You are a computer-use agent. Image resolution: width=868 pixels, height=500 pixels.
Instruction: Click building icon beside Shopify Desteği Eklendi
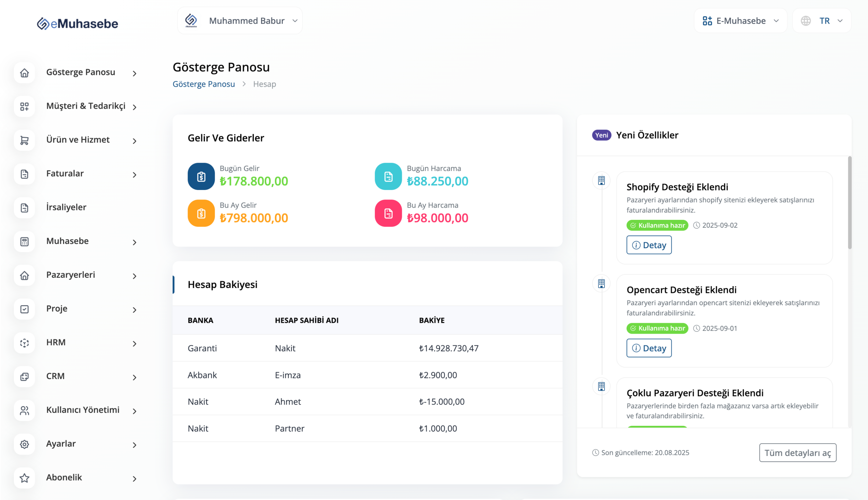(601, 181)
